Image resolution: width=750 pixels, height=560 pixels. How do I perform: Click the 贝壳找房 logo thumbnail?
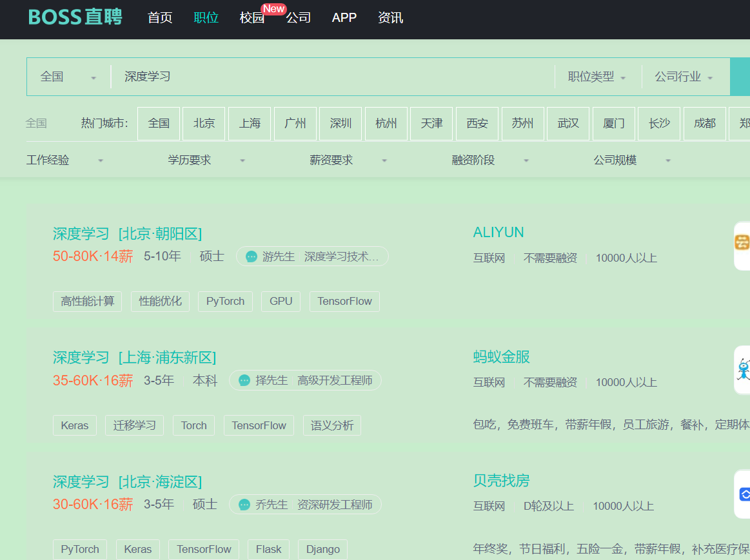click(742, 494)
